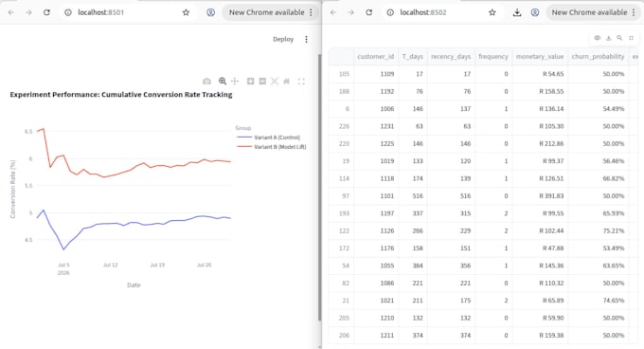Viewport: 644px width, 349px height.
Task: Click the scrollbar of the localhost:8501 page
Action: tap(319, 187)
